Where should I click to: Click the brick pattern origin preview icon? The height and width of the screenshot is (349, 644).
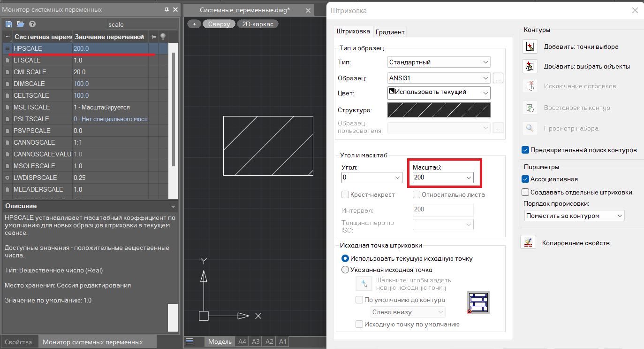pos(478,302)
